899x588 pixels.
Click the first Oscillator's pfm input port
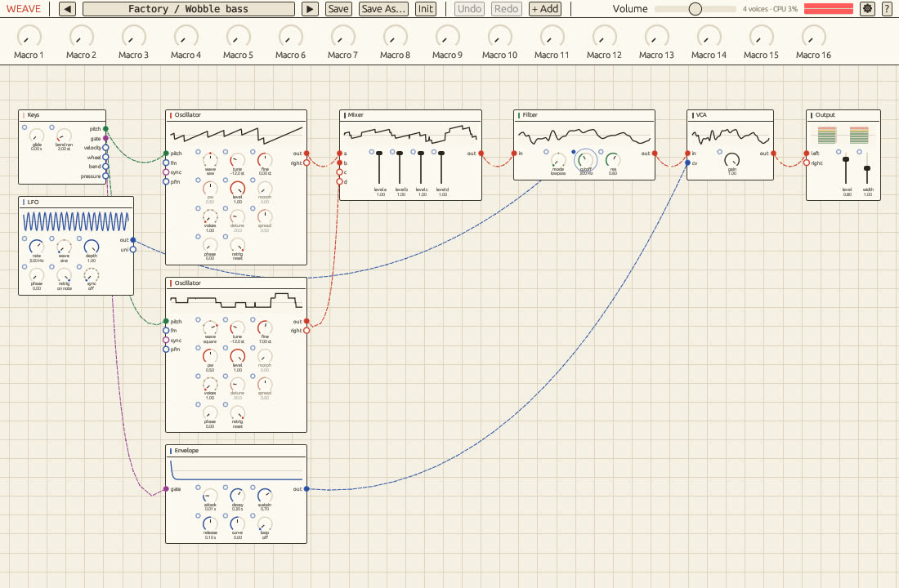click(166, 181)
